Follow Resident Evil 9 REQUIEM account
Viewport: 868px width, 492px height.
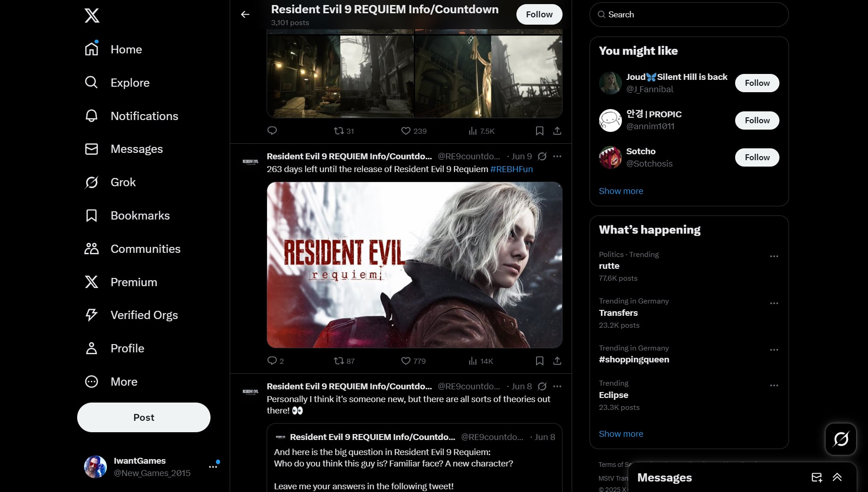click(539, 15)
